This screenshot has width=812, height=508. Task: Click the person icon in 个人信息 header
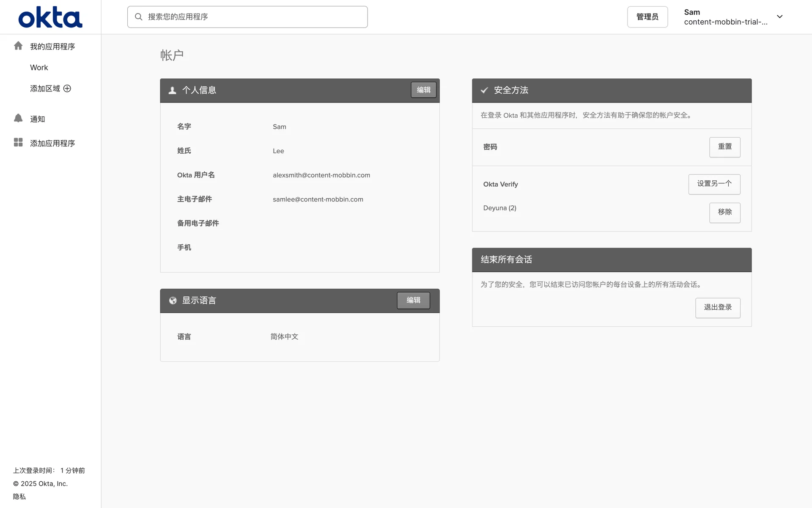pos(172,90)
